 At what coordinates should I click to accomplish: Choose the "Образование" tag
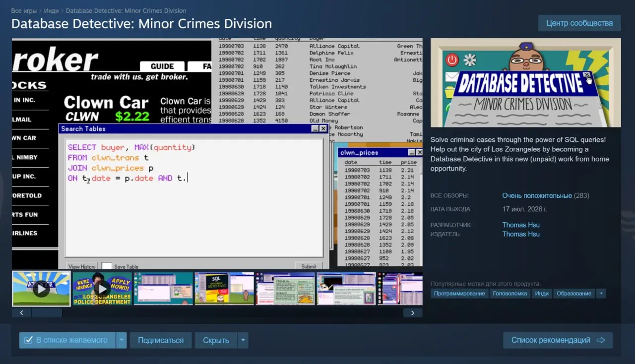pyautogui.click(x=574, y=294)
